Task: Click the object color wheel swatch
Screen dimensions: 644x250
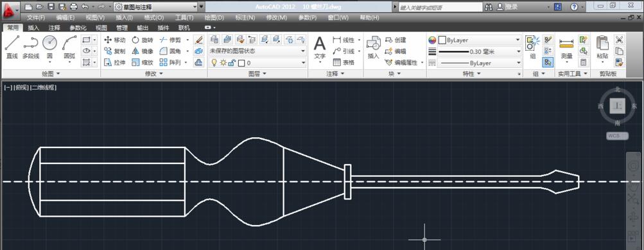Action: (x=432, y=40)
